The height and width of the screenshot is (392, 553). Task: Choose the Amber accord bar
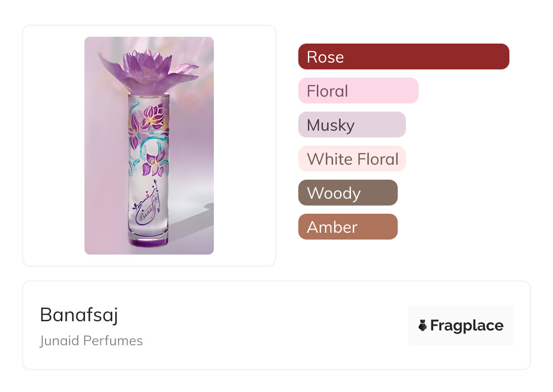[347, 227]
